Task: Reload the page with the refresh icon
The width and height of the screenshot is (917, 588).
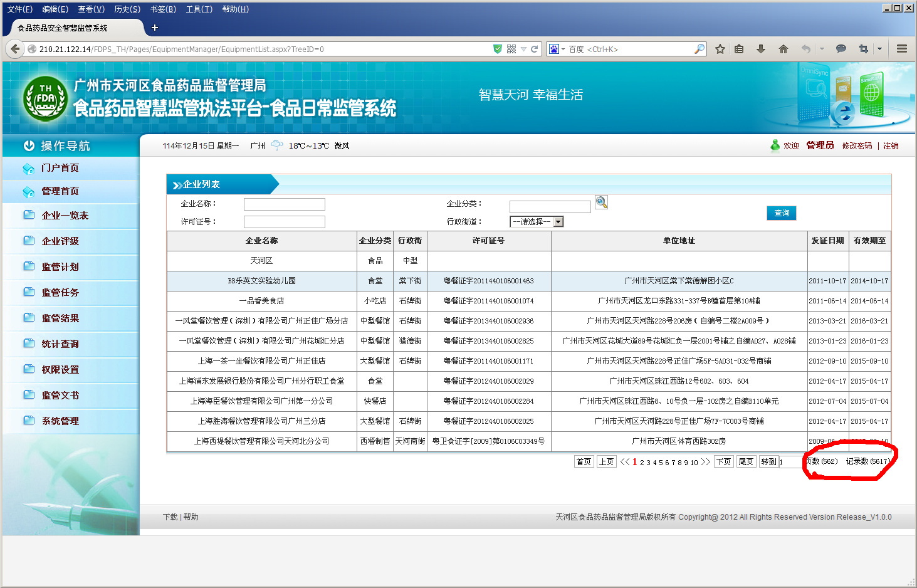Action: point(535,49)
